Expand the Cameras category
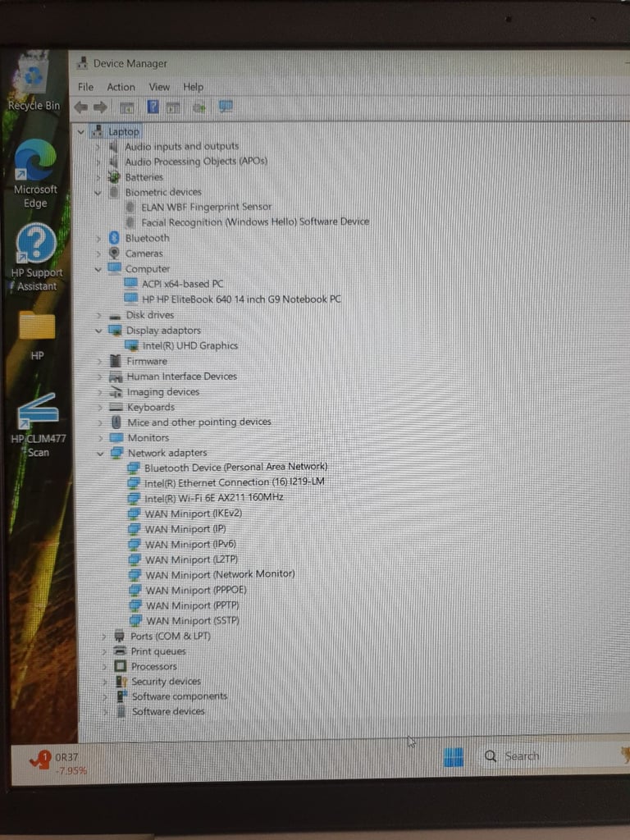Image resolution: width=630 pixels, height=840 pixels. pyautogui.click(x=98, y=254)
